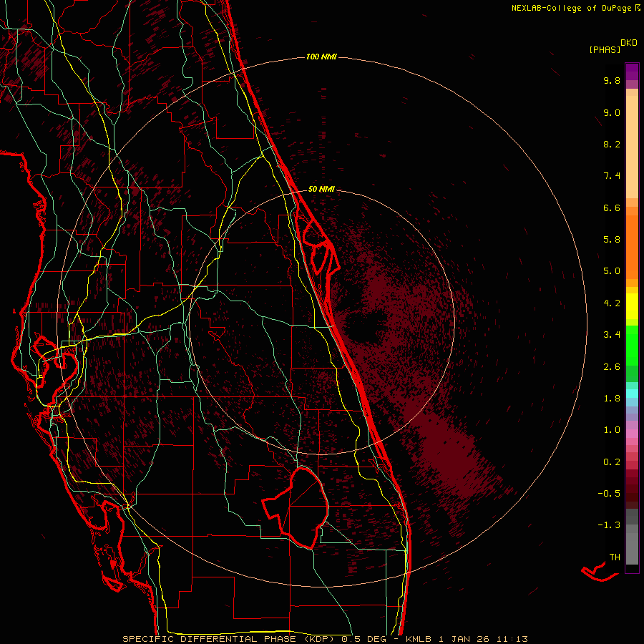Click the -1.3 legend value

tap(609, 525)
